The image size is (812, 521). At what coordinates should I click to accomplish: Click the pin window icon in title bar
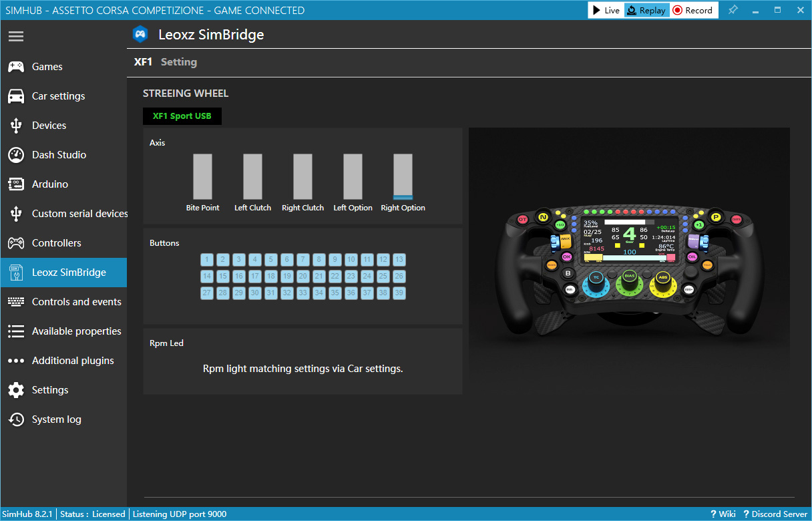[x=733, y=10]
